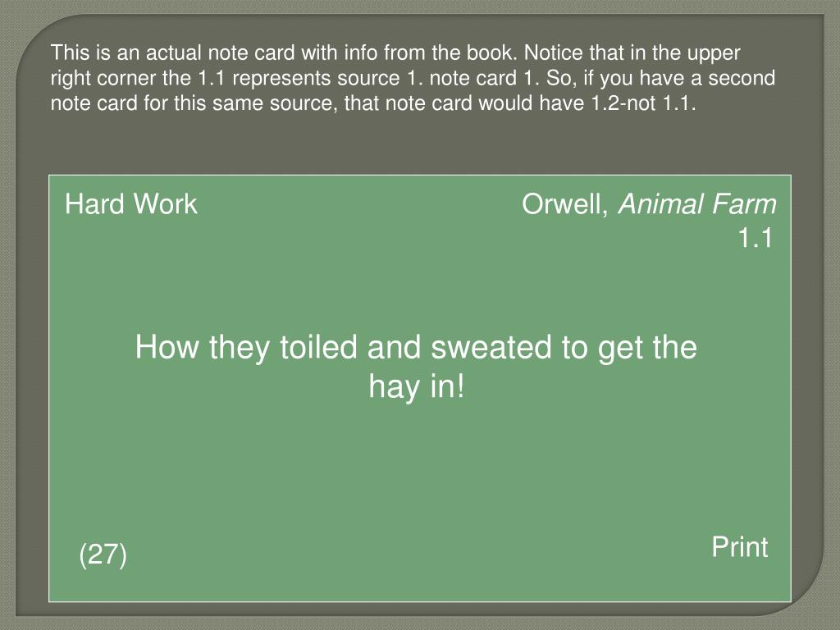The image size is (840, 630).
Task: Click the empty green area of the note card
Action: [x=418, y=472]
